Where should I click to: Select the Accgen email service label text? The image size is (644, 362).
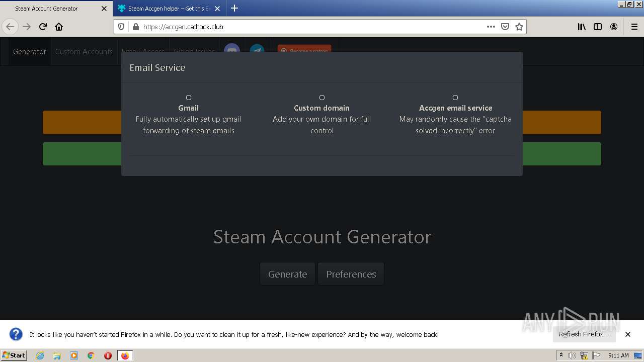455,108
